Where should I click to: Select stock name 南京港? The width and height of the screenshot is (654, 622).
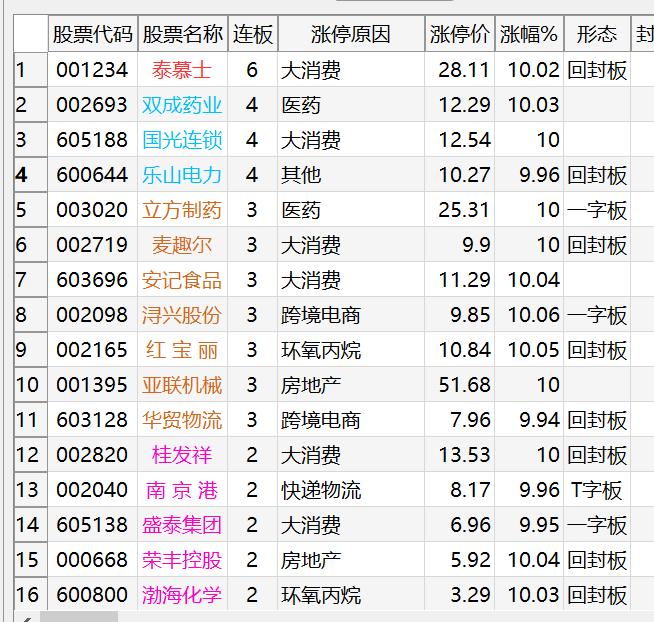(182, 490)
